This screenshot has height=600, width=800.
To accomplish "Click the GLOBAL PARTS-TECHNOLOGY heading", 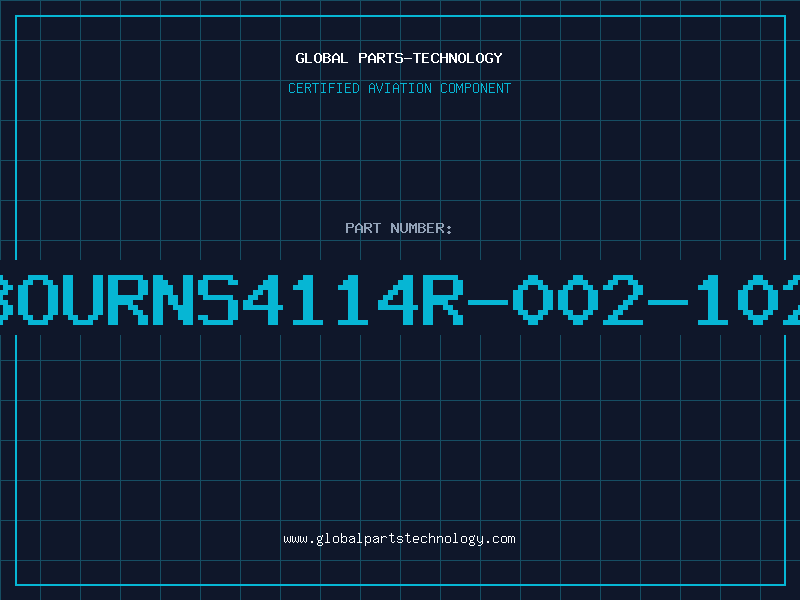I will pyautogui.click(x=399, y=58).
